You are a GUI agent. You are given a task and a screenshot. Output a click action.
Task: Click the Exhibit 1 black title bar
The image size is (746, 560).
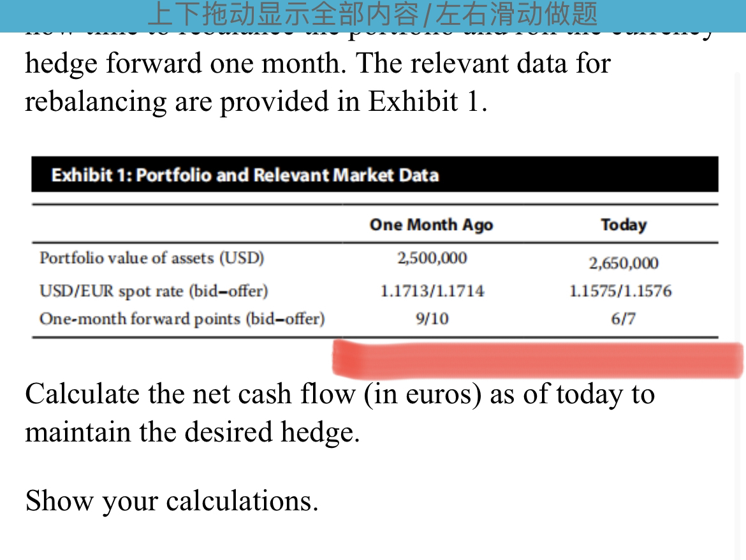coord(375,175)
